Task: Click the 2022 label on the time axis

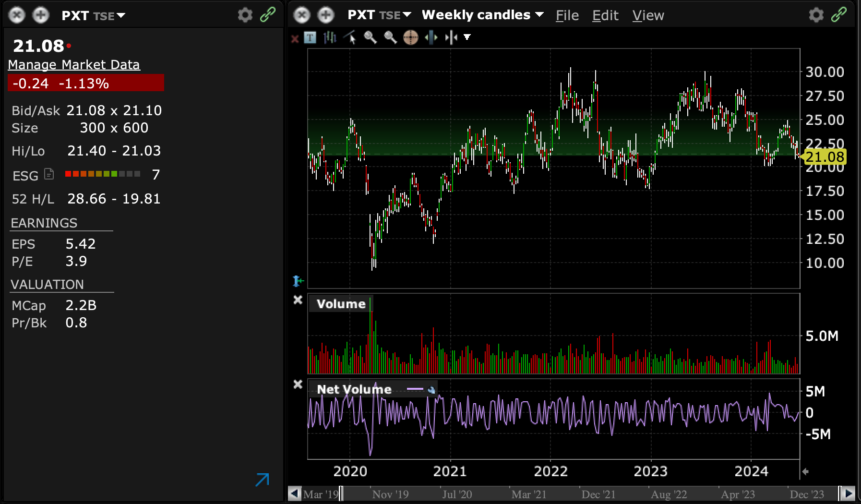Action: tap(551, 471)
